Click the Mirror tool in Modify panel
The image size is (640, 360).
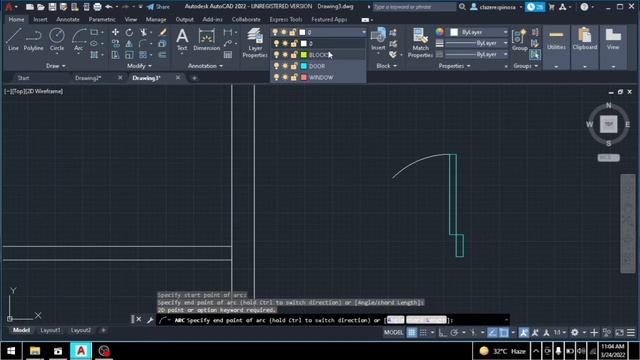(x=129, y=44)
